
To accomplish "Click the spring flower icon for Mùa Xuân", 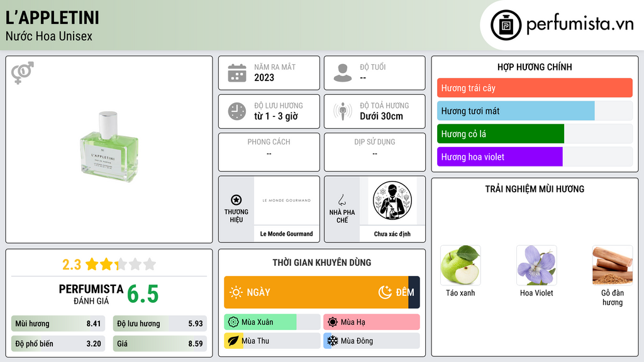I will point(233,322).
